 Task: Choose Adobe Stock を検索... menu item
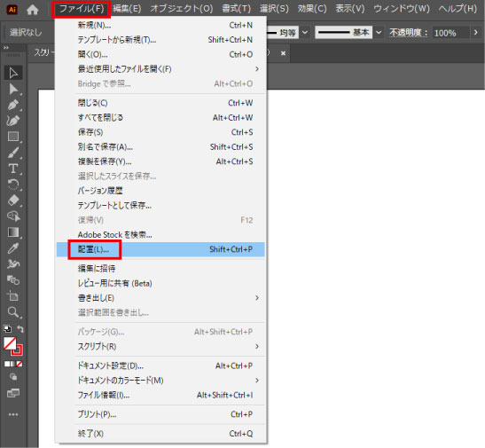pos(160,235)
